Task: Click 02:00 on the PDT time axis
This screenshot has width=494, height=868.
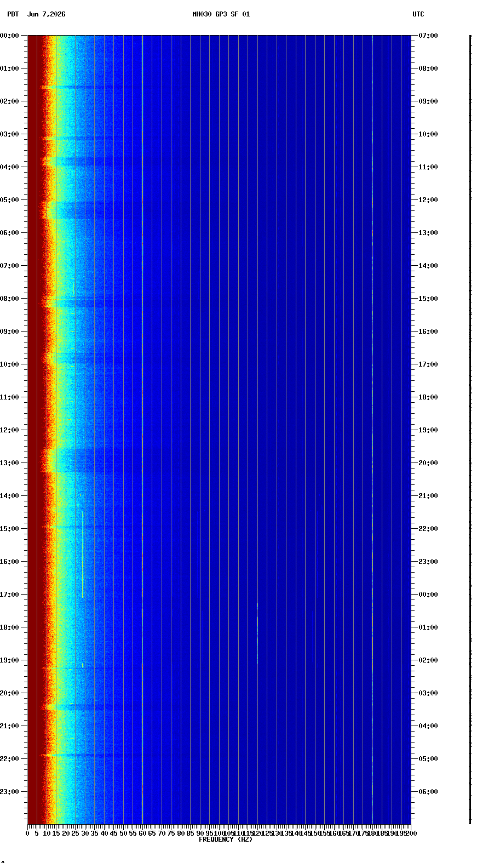Action: coord(9,101)
